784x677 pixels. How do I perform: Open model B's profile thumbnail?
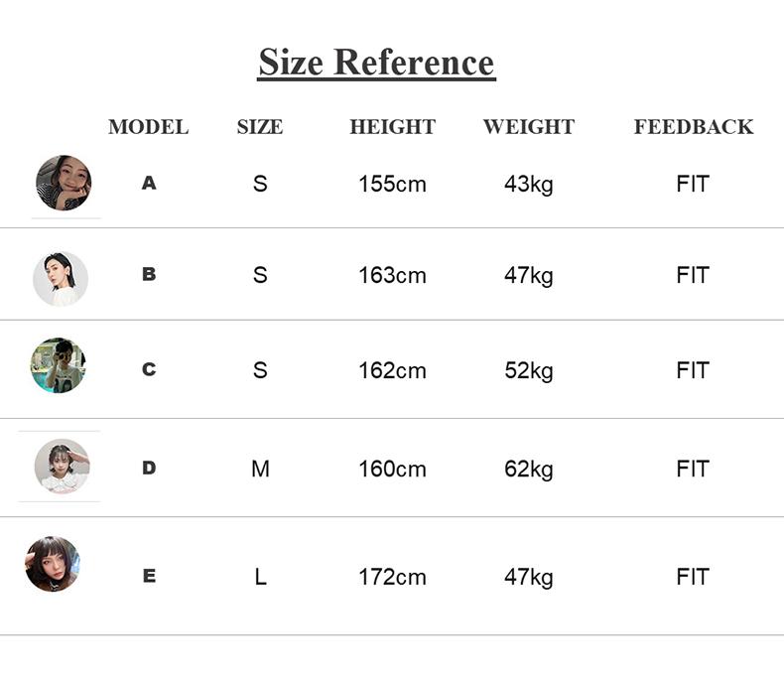coord(61,279)
